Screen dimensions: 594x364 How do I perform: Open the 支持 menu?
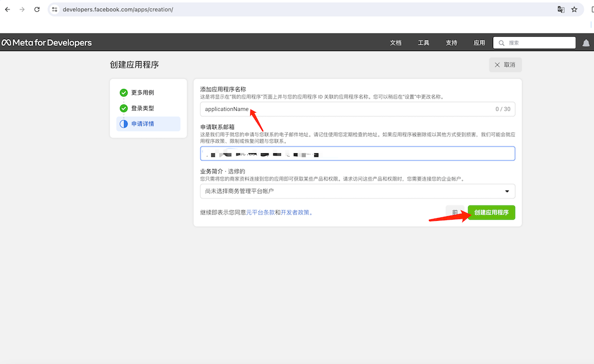click(x=451, y=43)
